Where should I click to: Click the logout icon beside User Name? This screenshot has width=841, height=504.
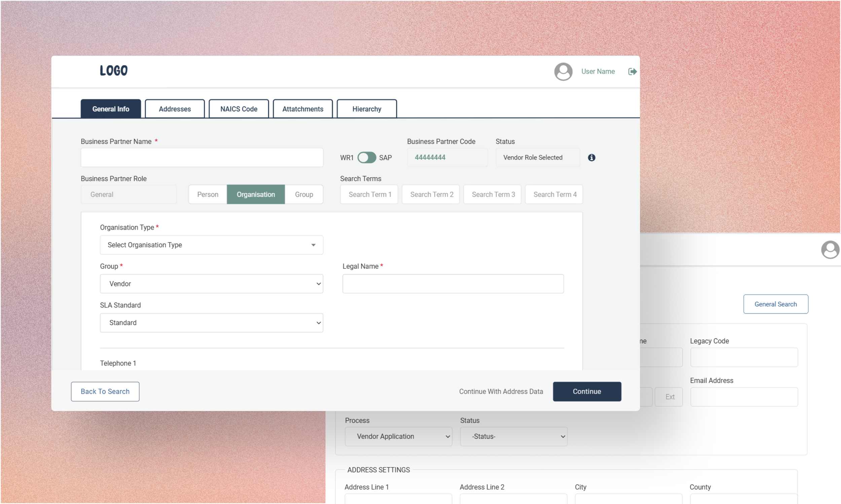pyautogui.click(x=632, y=71)
